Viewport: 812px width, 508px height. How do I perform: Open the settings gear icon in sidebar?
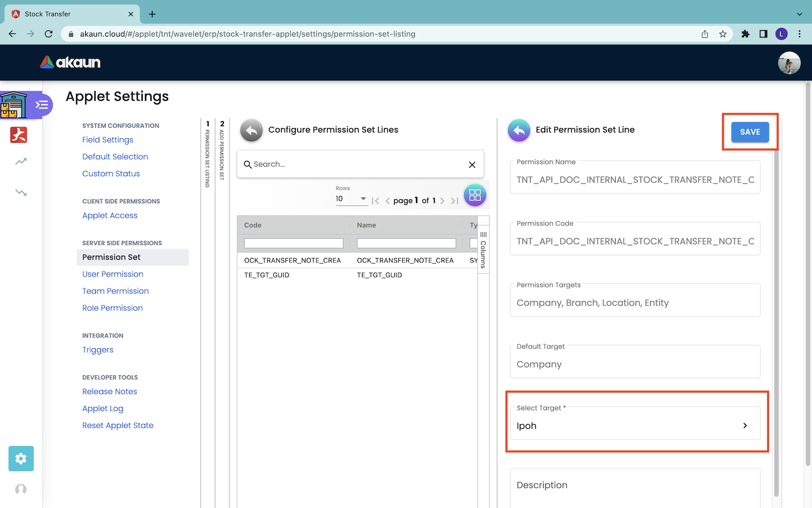click(21, 458)
